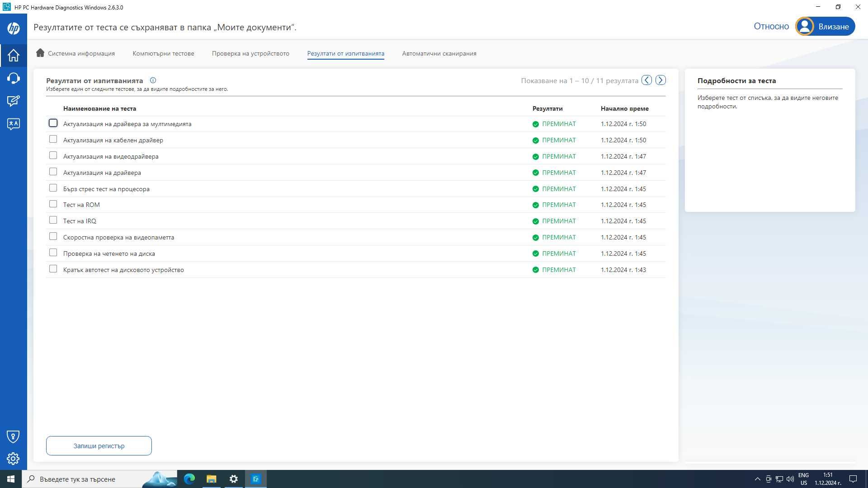Open the language translation sidebar icon
The width and height of the screenshot is (868, 488).
(13, 123)
